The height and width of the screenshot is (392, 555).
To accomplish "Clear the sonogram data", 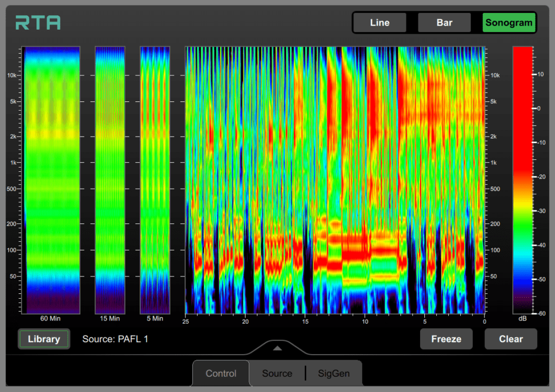I will pyautogui.click(x=511, y=339).
